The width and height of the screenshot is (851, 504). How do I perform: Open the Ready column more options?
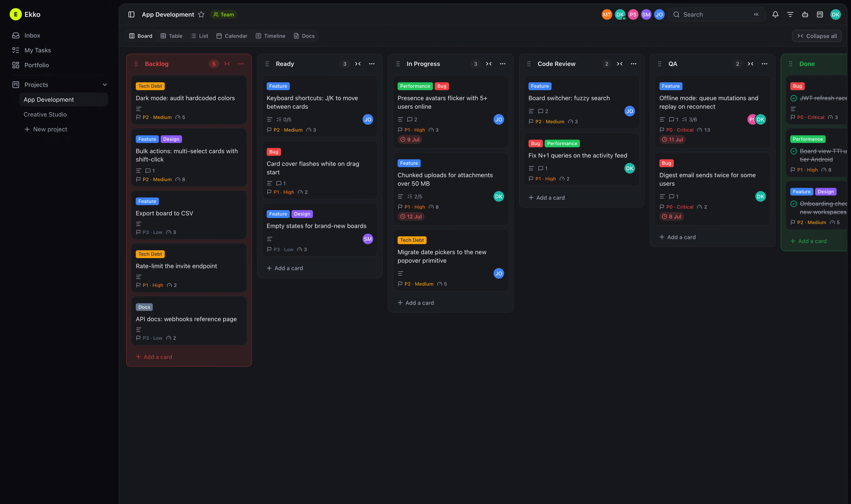(x=372, y=64)
